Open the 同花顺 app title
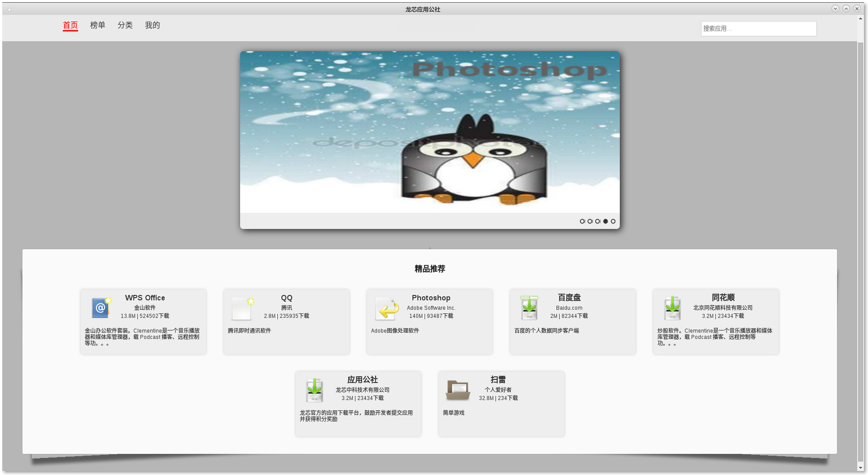The image size is (868, 475). (723, 297)
